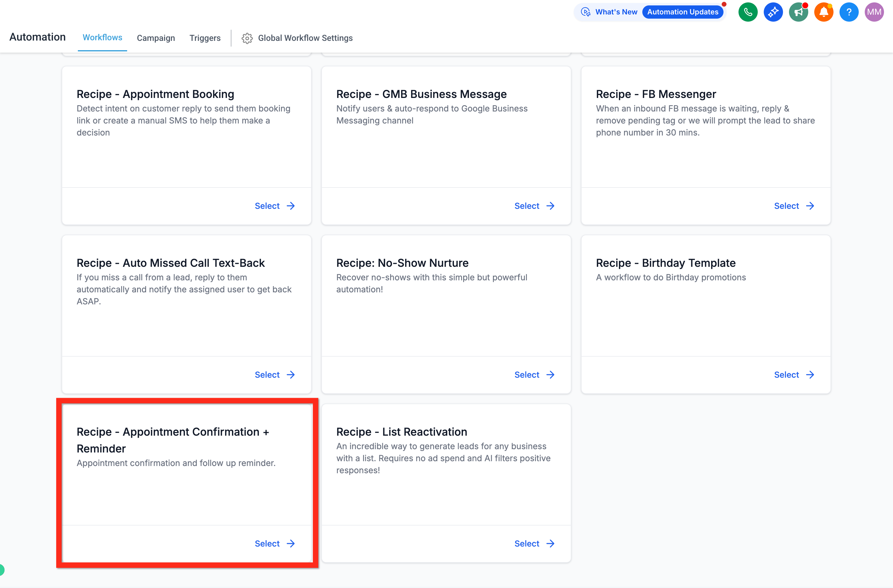Click the List Reactivation card title
This screenshot has height=588, width=893.
pos(402,432)
